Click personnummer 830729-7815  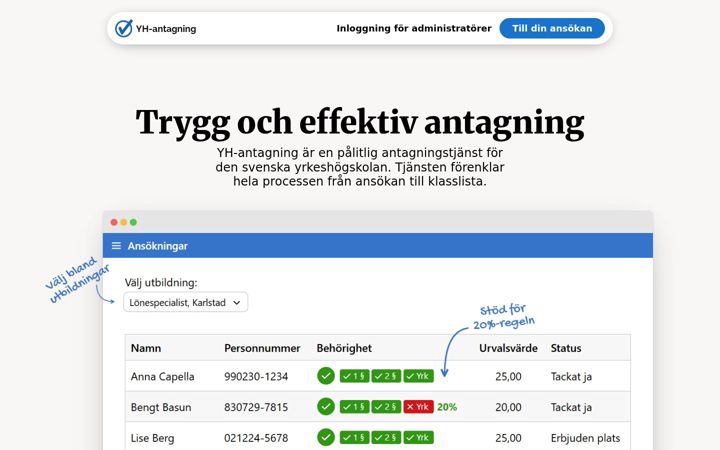point(256,407)
